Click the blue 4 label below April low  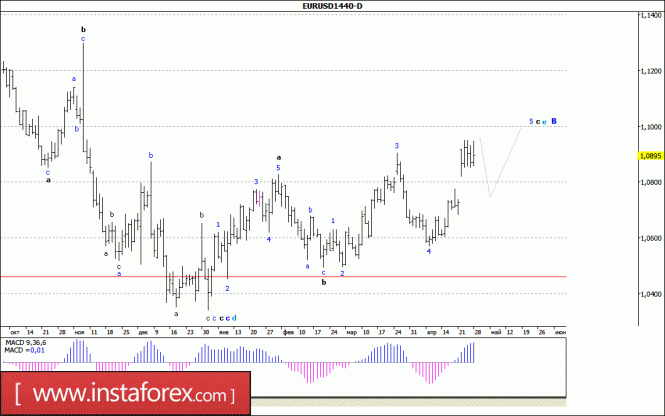(x=429, y=251)
